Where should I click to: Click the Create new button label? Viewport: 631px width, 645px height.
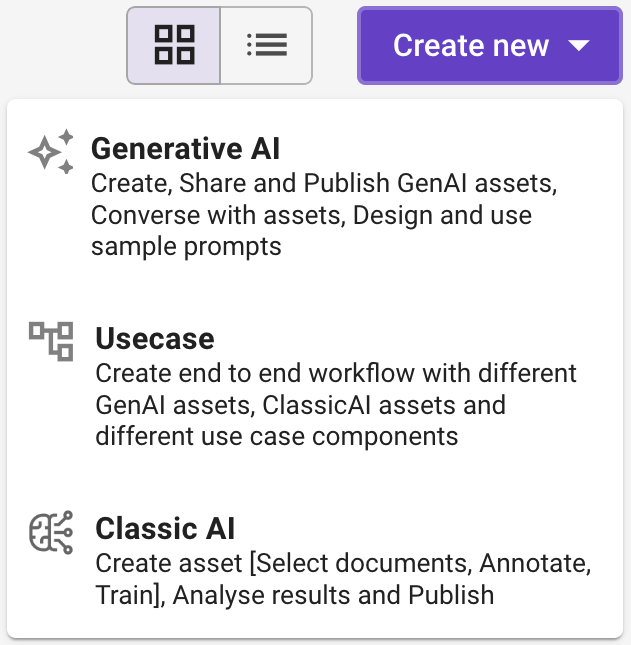point(471,45)
